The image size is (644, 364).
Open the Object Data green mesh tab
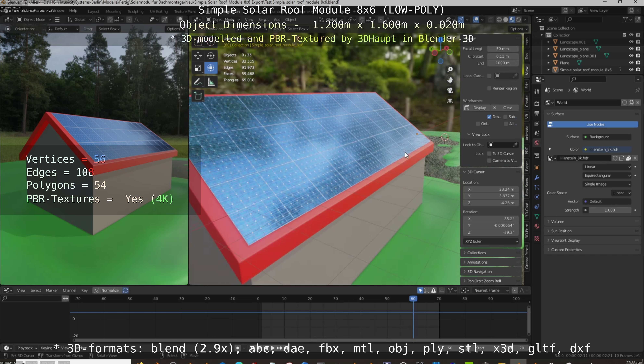(537, 216)
